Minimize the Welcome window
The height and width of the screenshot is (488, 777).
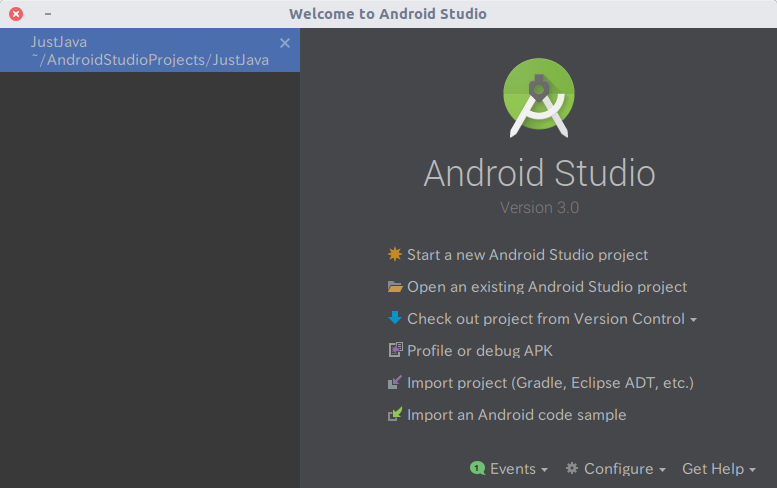click(48, 14)
